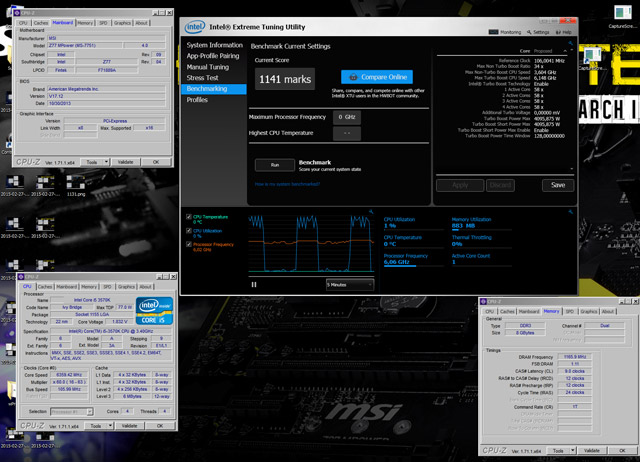640x462 pixels.
Task: Open the 1131.png desktop file
Action: tap(76, 186)
